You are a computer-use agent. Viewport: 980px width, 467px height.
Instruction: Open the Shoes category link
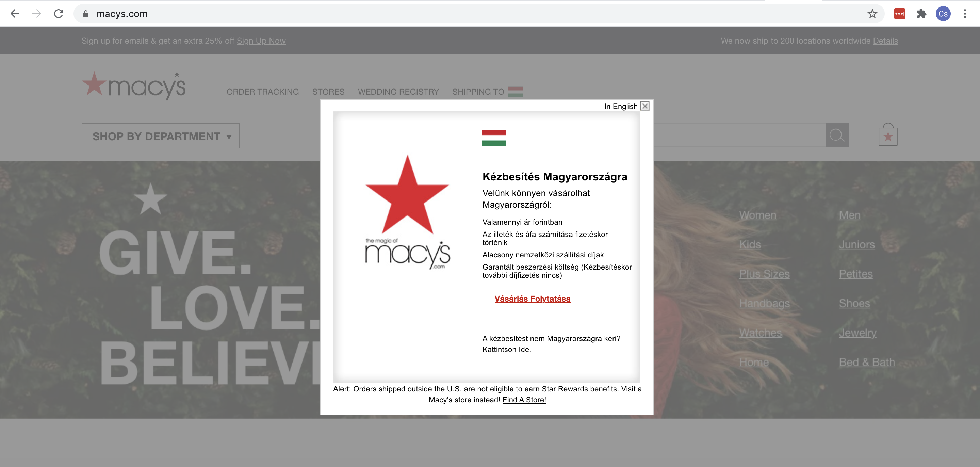tap(854, 303)
